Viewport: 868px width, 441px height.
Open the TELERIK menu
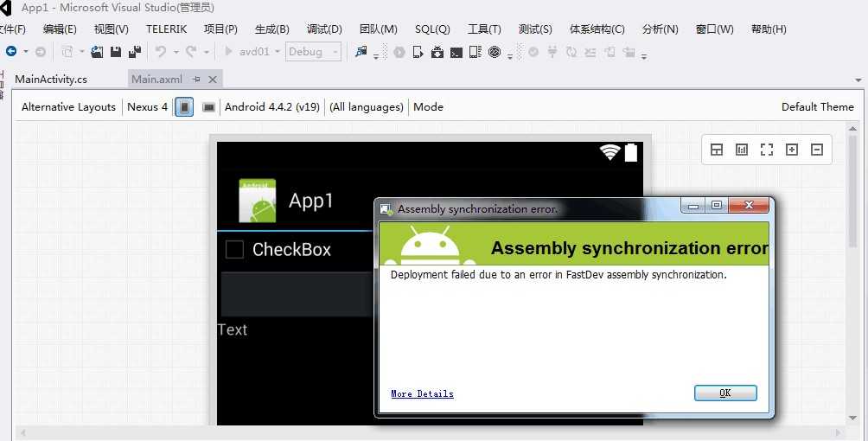pyautogui.click(x=167, y=29)
